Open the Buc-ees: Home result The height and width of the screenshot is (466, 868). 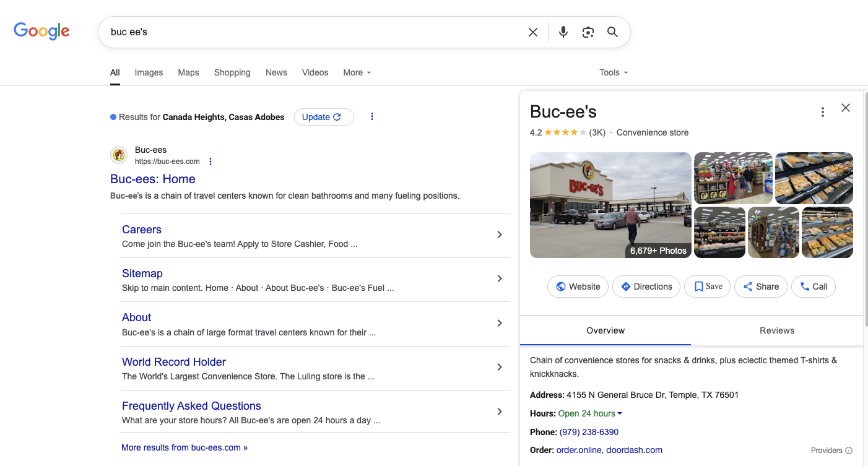tap(153, 179)
